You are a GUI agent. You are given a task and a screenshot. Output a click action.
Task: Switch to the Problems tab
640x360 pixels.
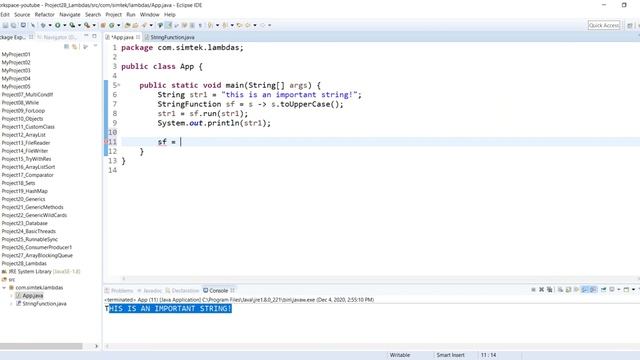click(x=119, y=291)
